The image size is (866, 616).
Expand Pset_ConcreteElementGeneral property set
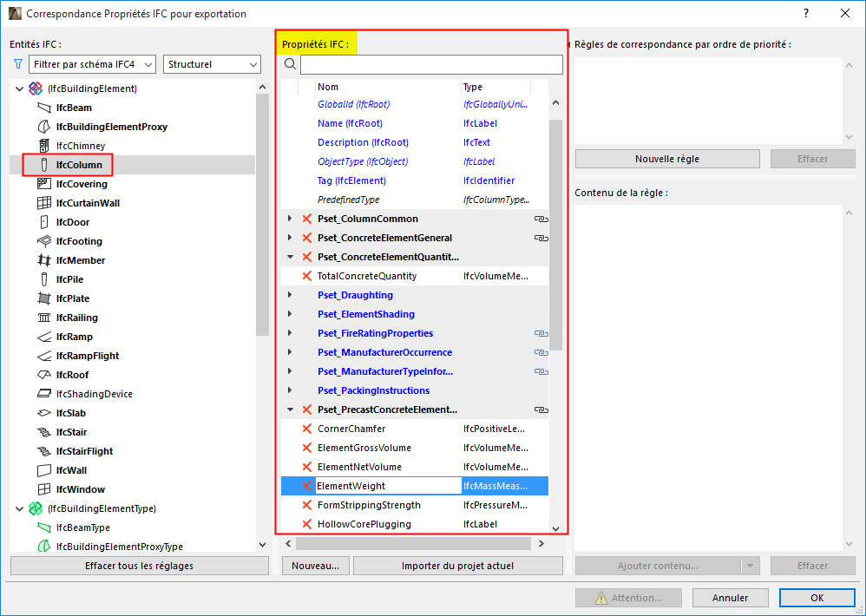tap(290, 238)
